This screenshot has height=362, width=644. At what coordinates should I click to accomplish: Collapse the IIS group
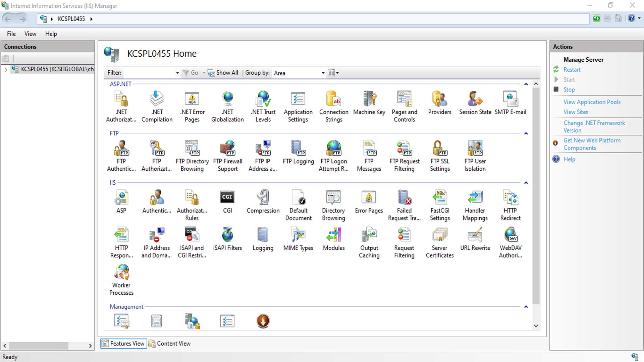(526, 183)
